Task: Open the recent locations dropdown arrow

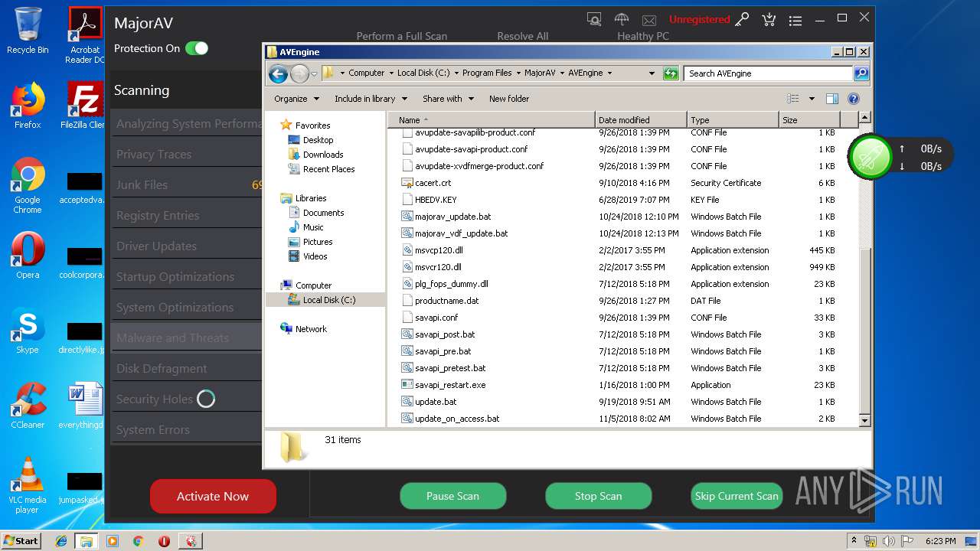Action: (x=314, y=74)
